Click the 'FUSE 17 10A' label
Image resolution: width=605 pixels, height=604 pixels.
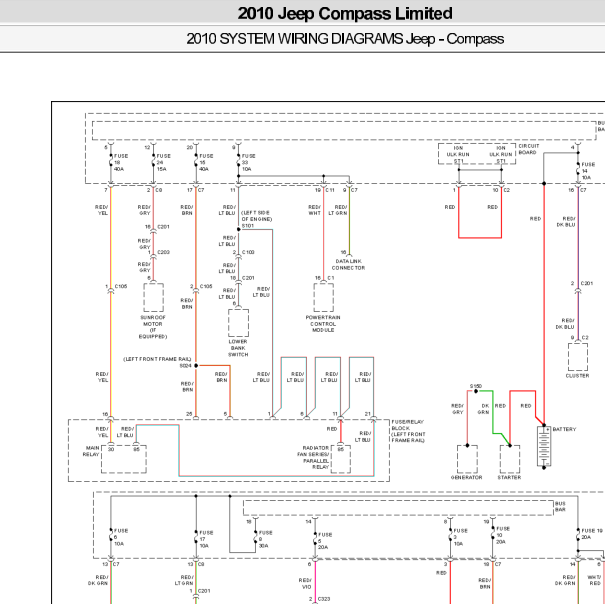(x=206, y=539)
